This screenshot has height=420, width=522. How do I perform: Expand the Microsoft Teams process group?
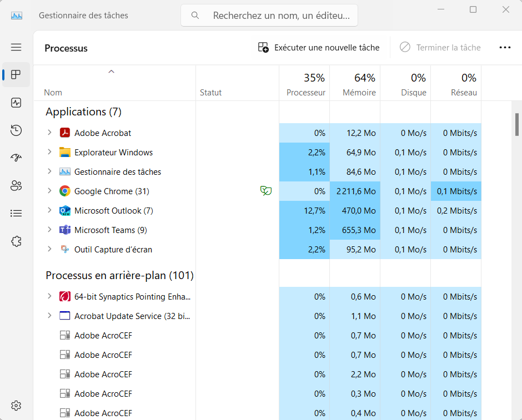tap(49, 230)
